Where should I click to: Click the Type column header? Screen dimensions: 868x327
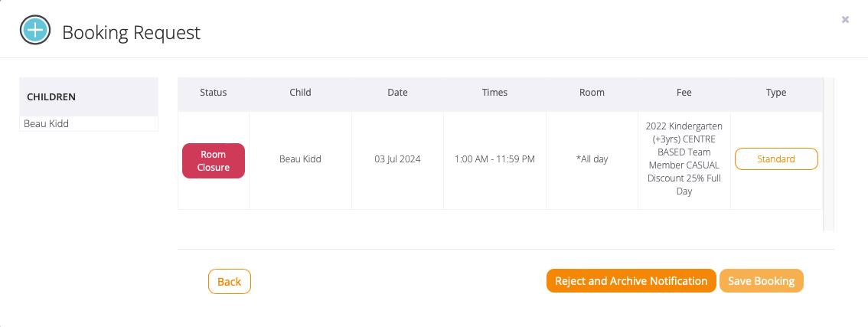click(775, 93)
